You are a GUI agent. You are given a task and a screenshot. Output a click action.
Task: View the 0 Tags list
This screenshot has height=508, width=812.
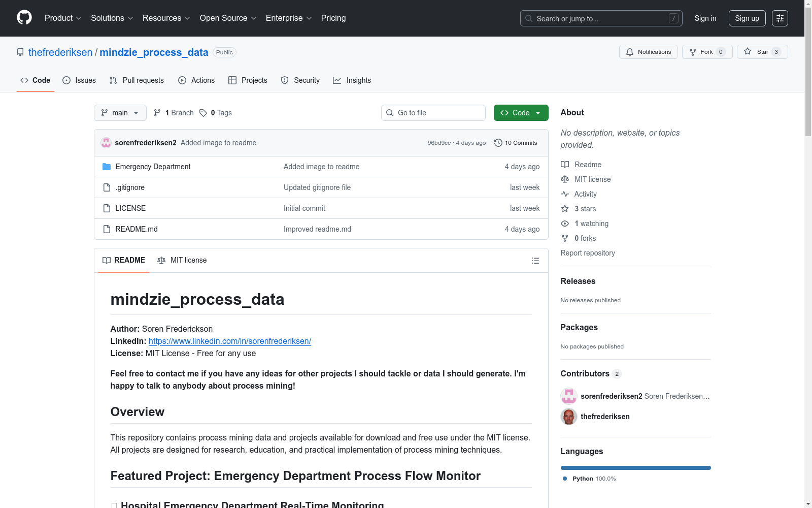click(216, 113)
